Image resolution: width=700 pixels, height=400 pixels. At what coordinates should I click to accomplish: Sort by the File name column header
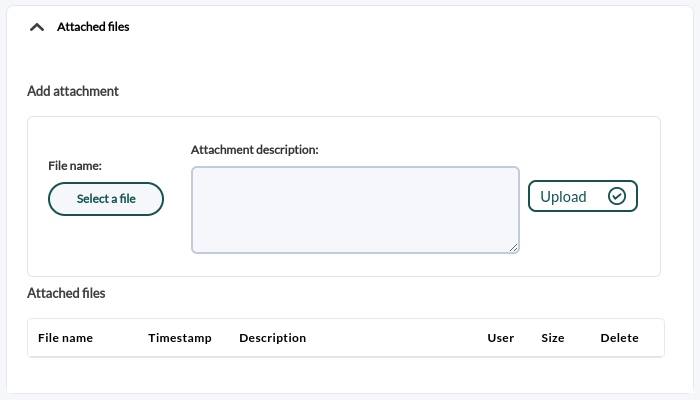pyautogui.click(x=65, y=338)
